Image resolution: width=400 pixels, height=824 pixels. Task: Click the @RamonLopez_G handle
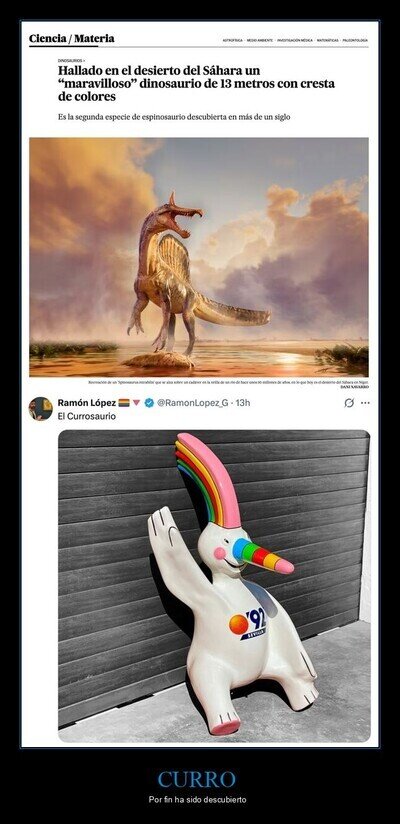[x=192, y=403]
